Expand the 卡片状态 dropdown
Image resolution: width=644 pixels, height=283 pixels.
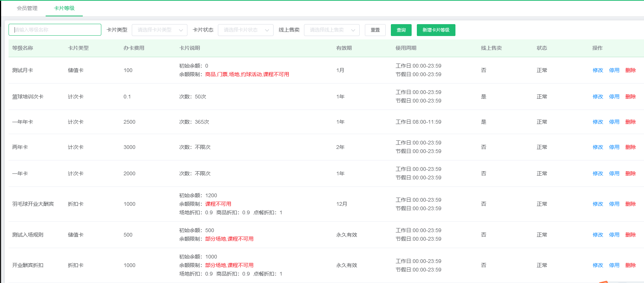pyautogui.click(x=245, y=30)
